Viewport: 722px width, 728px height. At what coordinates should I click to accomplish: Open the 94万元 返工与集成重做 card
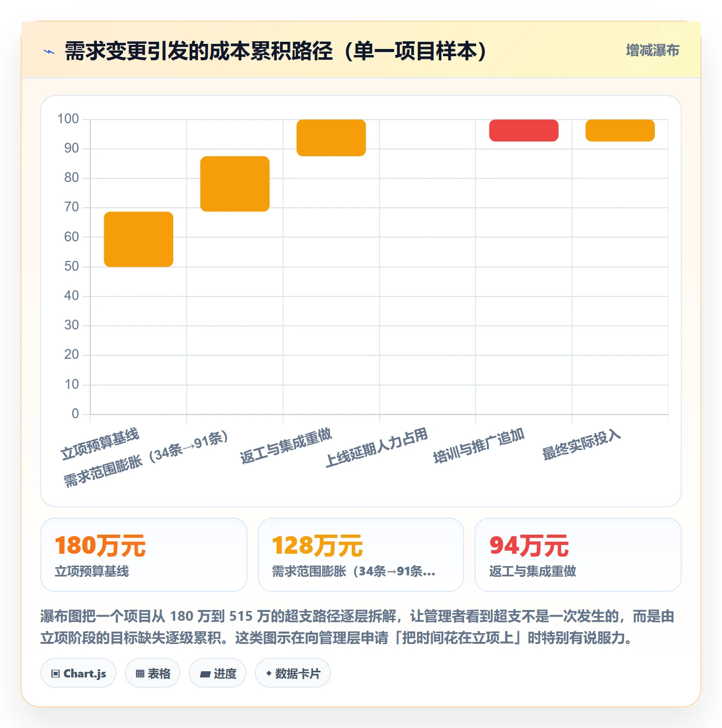click(x=578, y=555)
